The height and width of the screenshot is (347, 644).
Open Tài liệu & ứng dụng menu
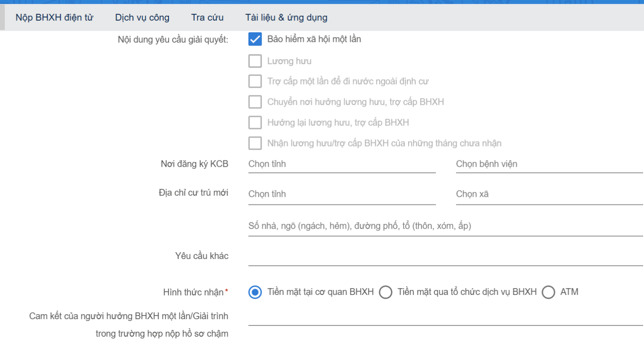click(x=286, y=18)
